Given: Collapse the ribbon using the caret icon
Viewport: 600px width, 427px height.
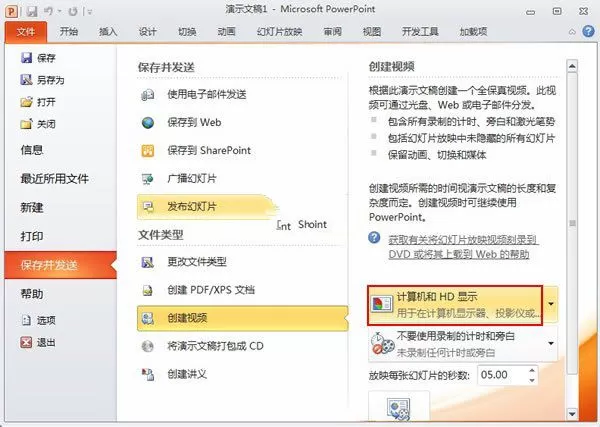Looking at the screenshot, I should (x=572, y=32).
